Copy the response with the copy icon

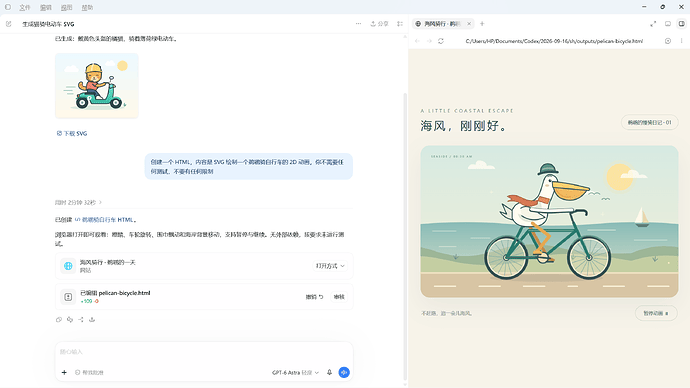coord(59,320)
